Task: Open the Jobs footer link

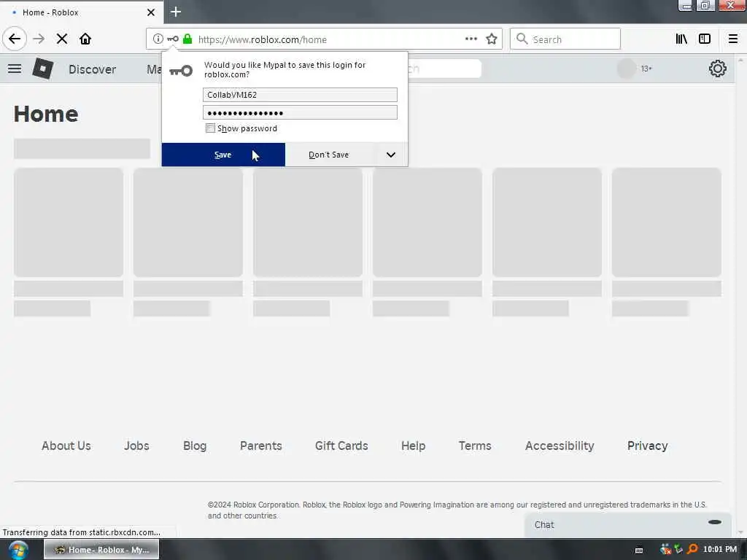Action: 136,446
